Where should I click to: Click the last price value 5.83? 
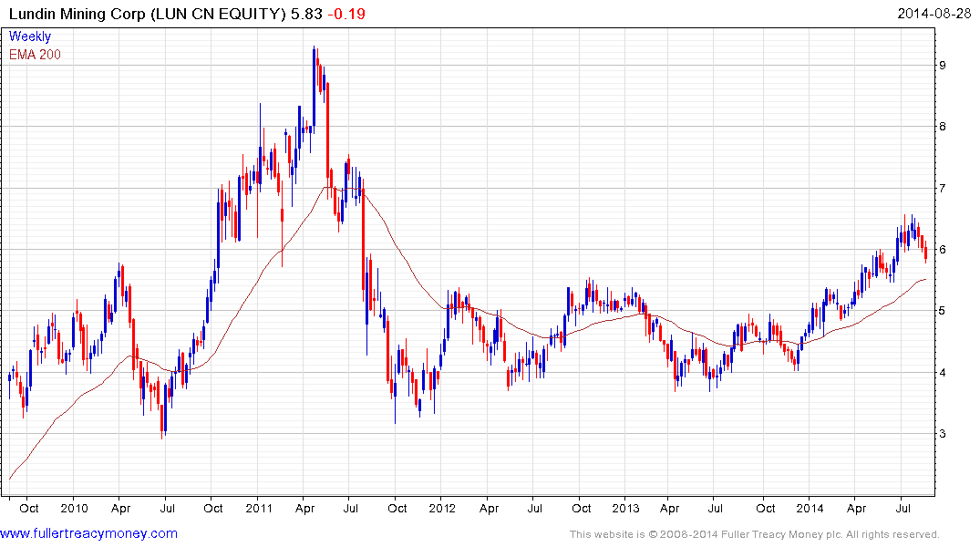pyautogui.click(x=306, y=14)
